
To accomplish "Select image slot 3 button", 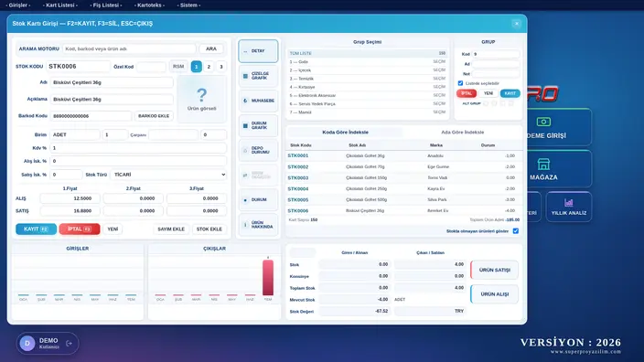I will (221, 67).
